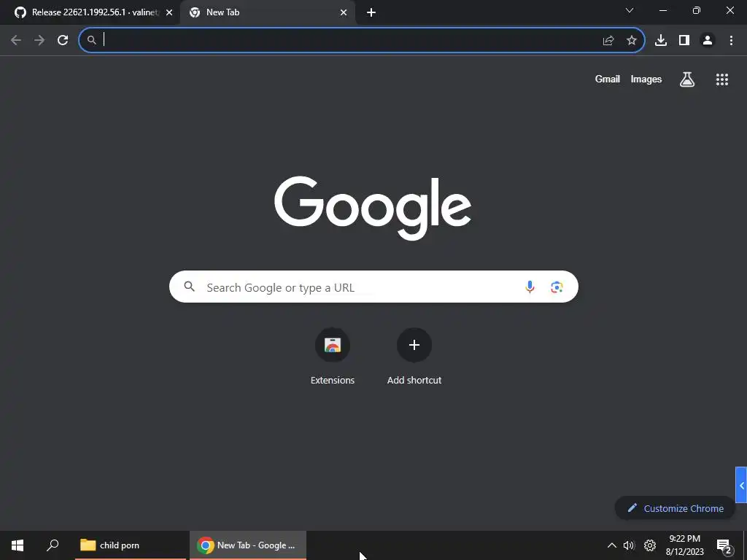Image resolution: width=747 pixels, height=560 pixels.
Task: Show hidden system tray icons
Action: [x=612, y=545]
